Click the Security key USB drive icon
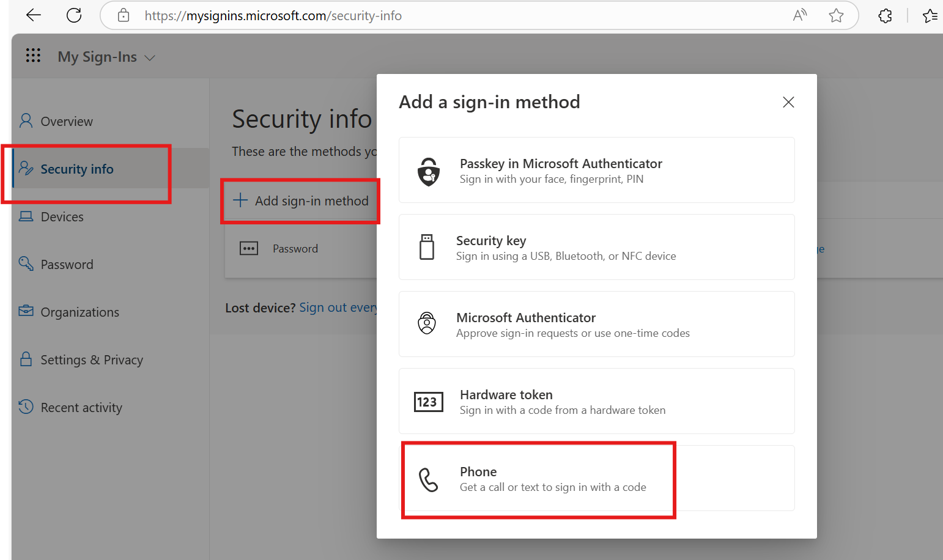Screen dimensions: 943x560 click(x=427, y=247)
